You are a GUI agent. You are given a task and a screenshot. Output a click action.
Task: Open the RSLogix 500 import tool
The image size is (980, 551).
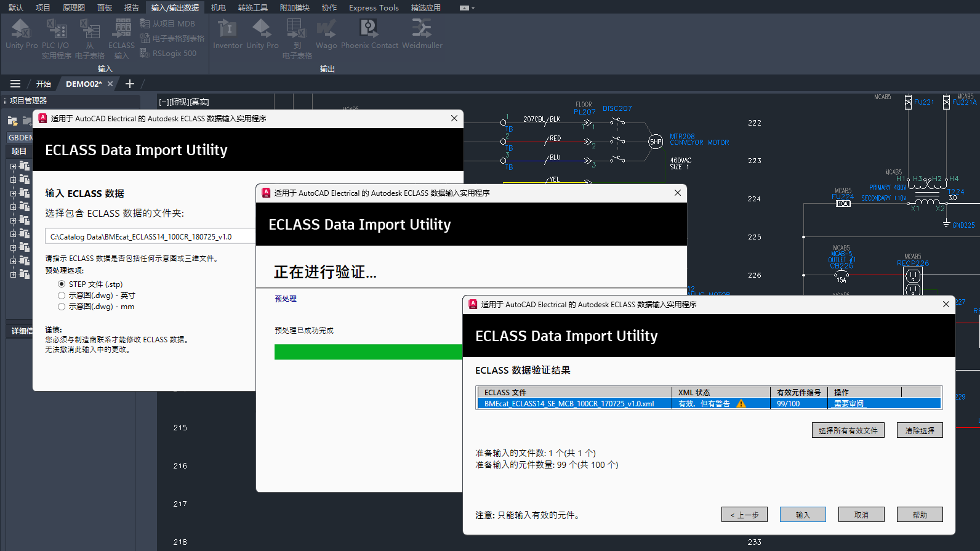[168, 54]
